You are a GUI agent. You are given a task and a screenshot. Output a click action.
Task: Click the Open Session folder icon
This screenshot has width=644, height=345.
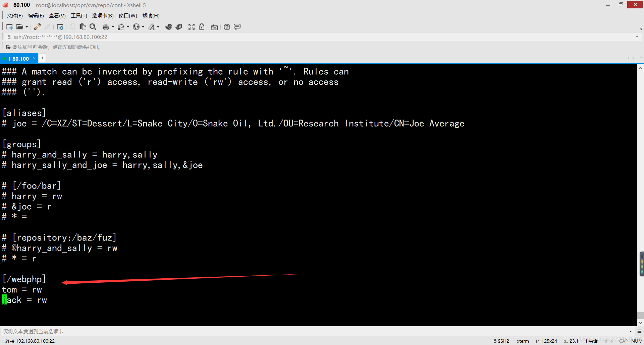(x=20, y=27)
